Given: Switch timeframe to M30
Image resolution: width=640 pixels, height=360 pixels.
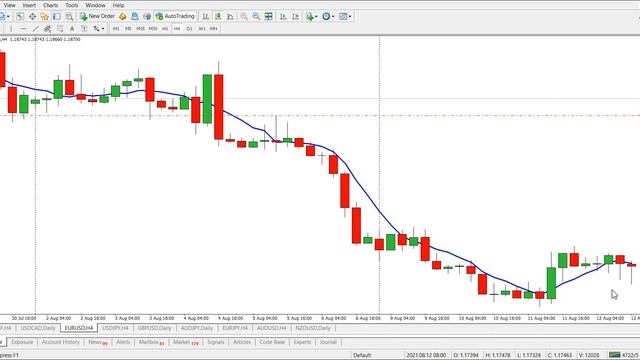Looking at the screenshot, I should [x=153, y=29].
